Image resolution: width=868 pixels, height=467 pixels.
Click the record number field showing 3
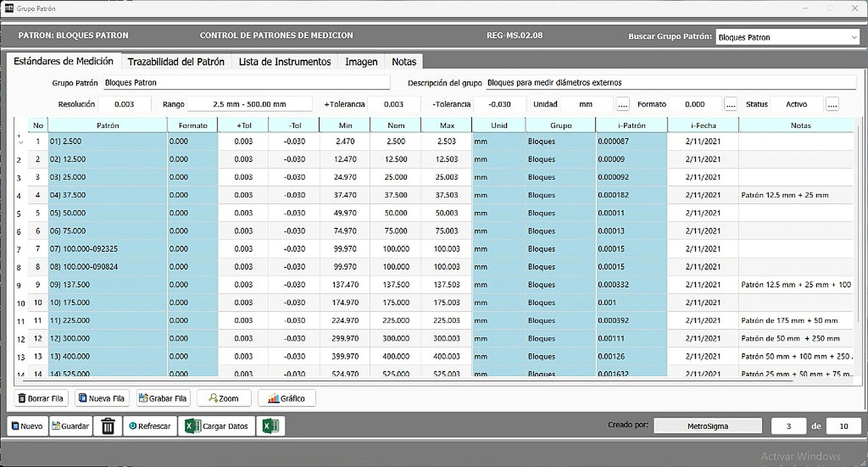coord(789,426)
